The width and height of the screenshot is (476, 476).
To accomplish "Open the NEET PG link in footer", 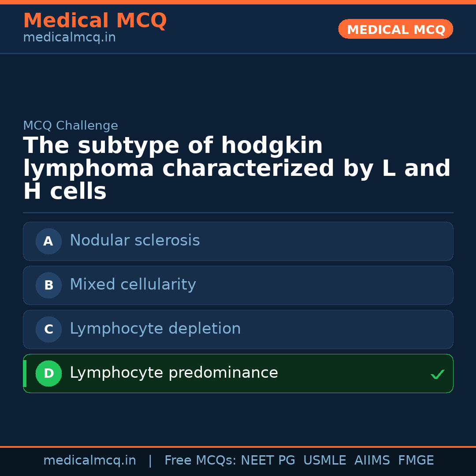I will [x=268, y=460].
